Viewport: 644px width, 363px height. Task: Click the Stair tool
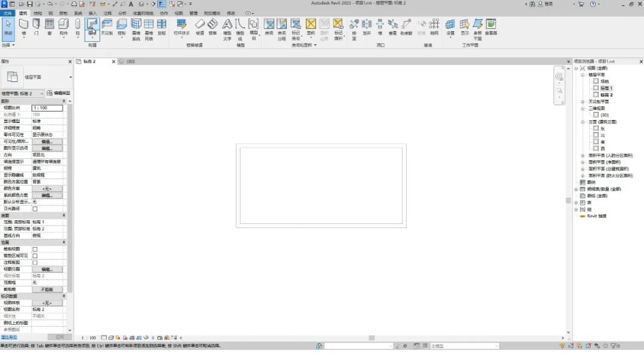pos(212,27)
